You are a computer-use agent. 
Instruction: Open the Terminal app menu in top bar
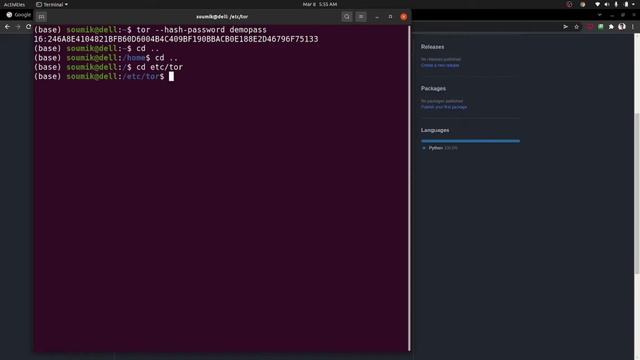pos(52,4)
